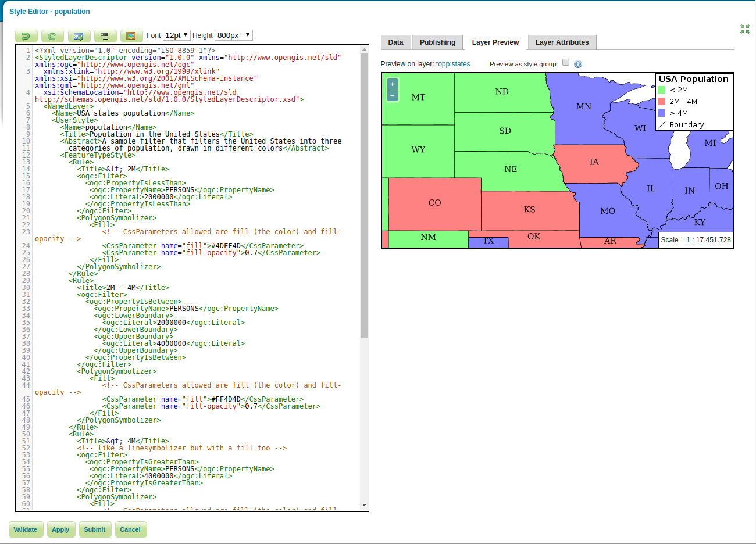Image resolution: width=756 pixels, height=544 pixels.
Task: Click the Oklahoma (OK) state on map
Action: [x=534, y=237]
